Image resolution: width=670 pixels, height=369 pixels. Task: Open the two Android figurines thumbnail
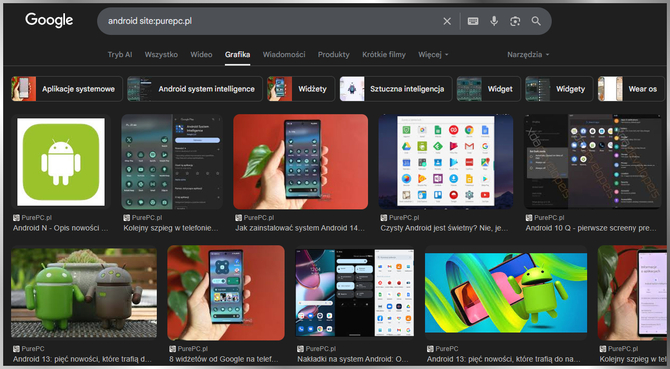click(84, 293)
